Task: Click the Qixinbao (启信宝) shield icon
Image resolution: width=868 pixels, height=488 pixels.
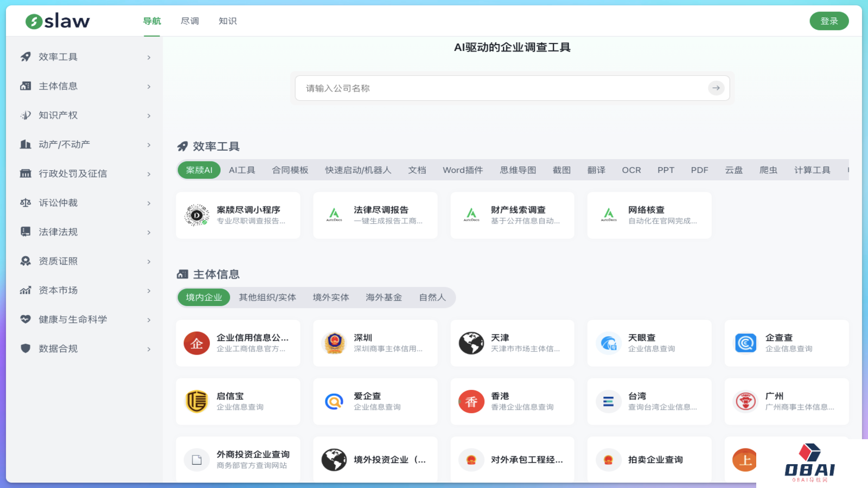Action: point(196,402)
